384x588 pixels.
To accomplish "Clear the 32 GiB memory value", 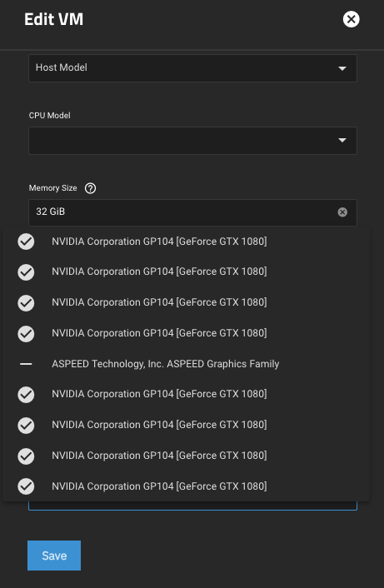I will 342,212.
